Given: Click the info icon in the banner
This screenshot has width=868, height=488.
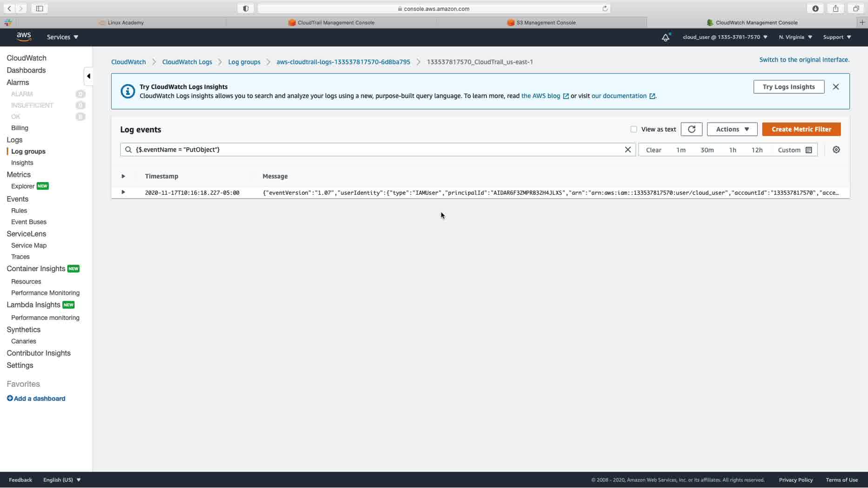Looking at the screenshot, I should [x=127, y=91].
